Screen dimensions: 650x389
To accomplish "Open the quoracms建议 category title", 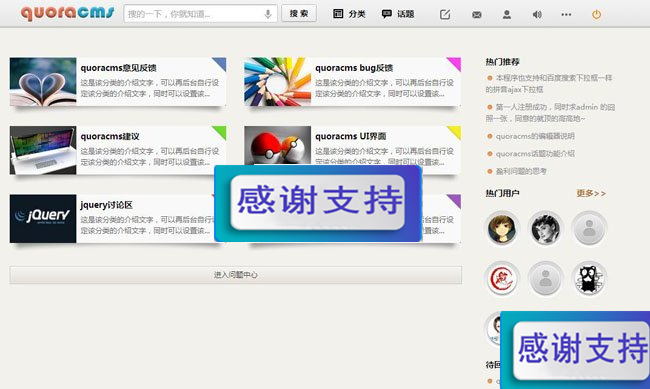I will coord(110,136).
